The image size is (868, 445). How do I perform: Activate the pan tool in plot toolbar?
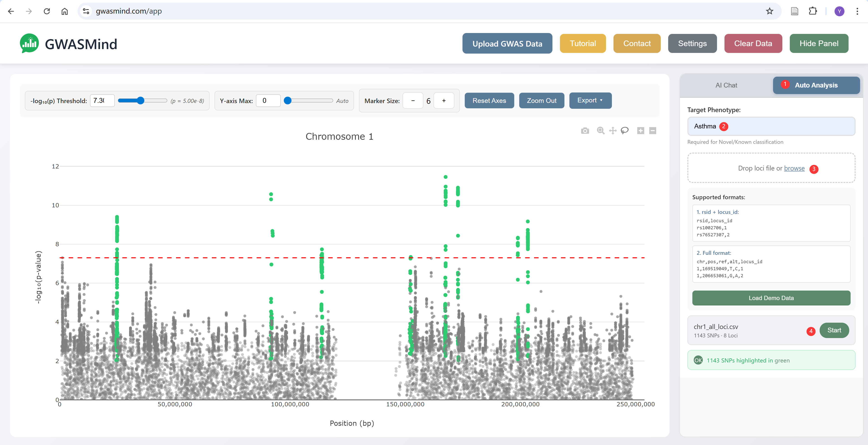[613, 130]
